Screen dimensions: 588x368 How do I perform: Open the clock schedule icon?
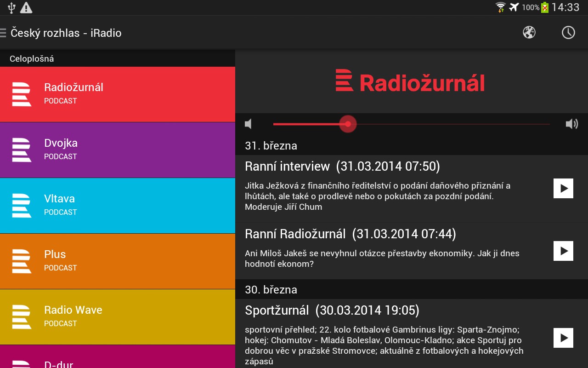click(x=568, y=32)
